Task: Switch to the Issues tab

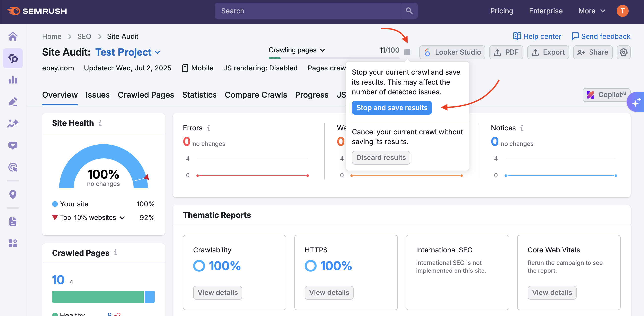Action: coord(98,95)
